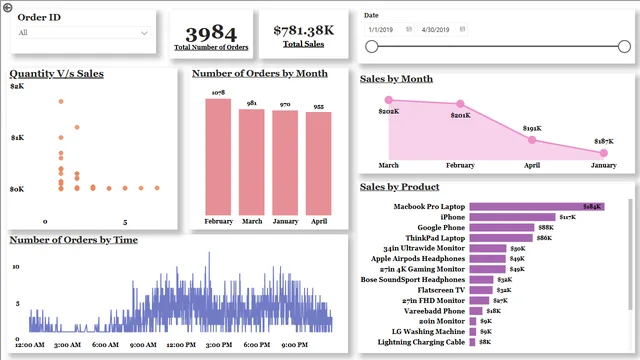Edit the 4/30/2019 end date field

442,29
